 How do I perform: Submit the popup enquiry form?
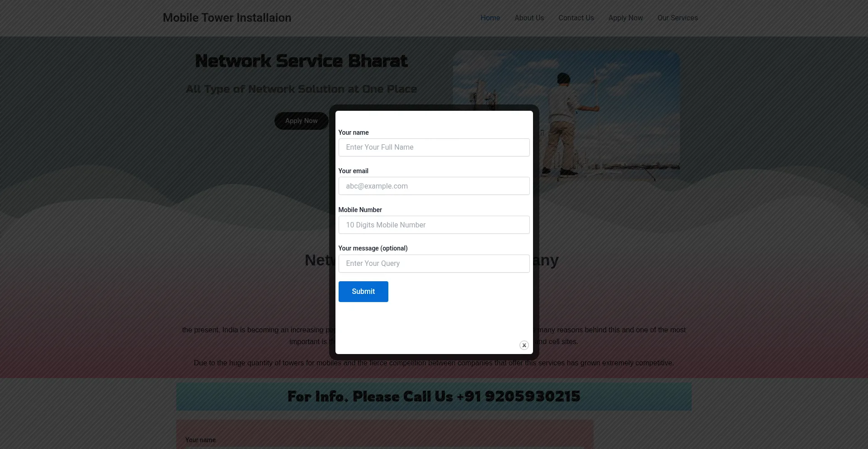coord(363,292)
